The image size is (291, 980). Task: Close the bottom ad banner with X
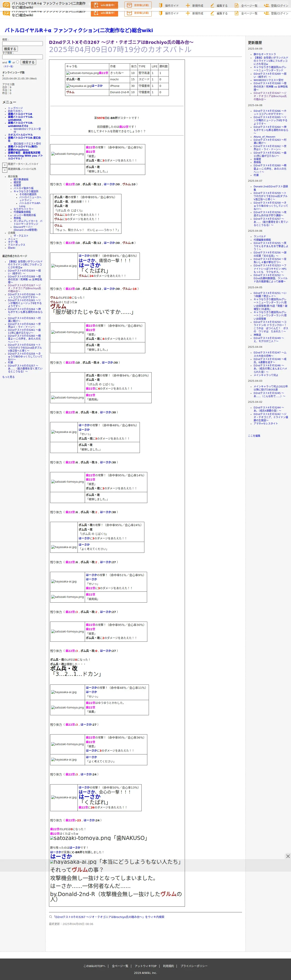point(288,856)
